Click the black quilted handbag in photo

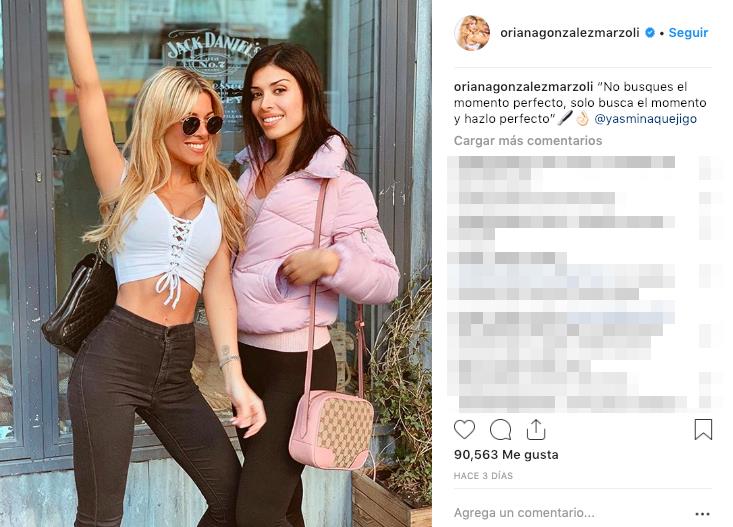pyautogui.click(x=80, y=304)
